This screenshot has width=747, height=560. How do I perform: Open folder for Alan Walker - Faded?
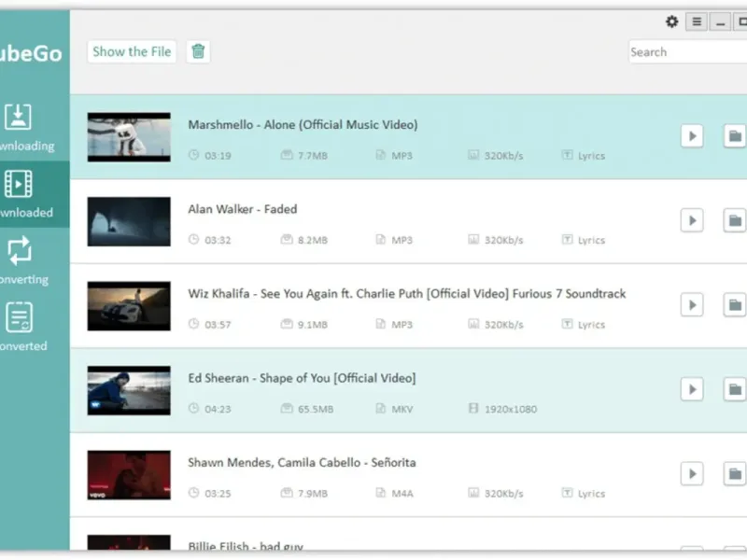[x=735, y=220]
